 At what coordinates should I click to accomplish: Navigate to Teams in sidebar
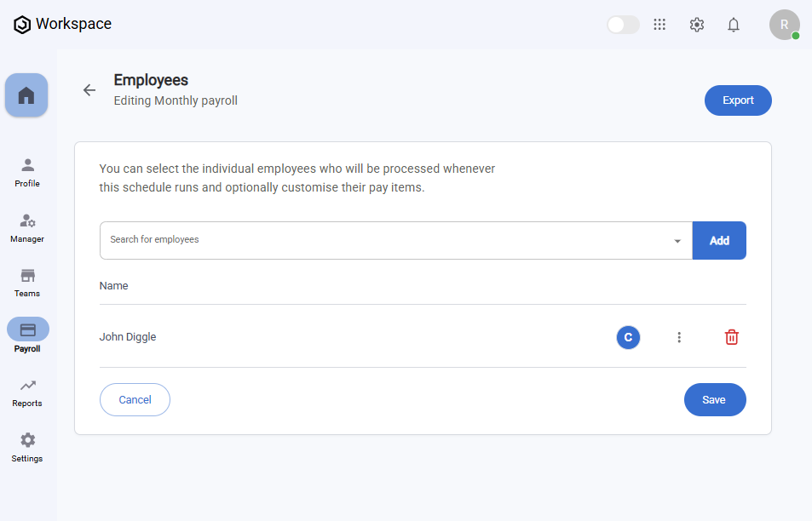27,283
